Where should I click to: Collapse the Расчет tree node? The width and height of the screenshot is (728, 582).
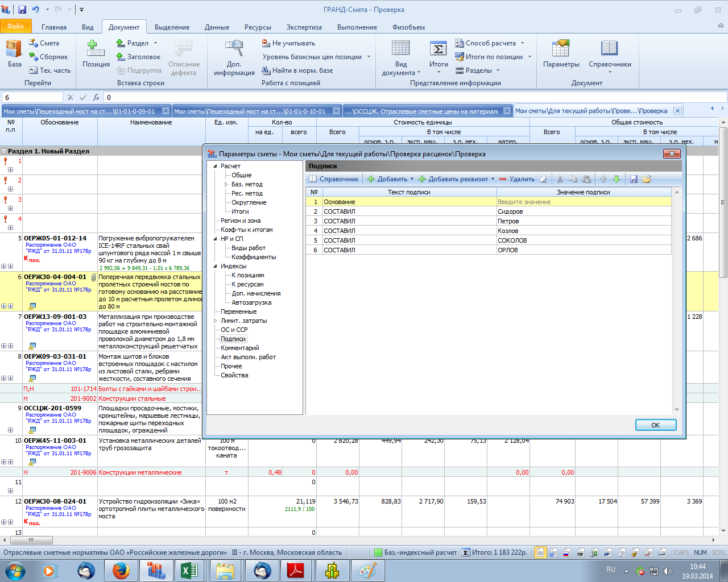pos(216,167)
